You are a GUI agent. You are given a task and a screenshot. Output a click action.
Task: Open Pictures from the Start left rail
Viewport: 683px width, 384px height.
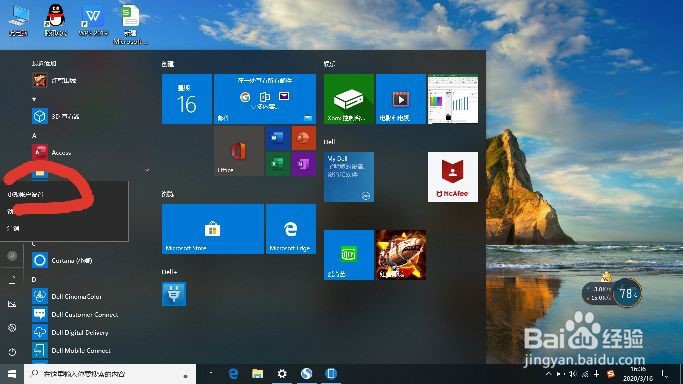[12, 304]
